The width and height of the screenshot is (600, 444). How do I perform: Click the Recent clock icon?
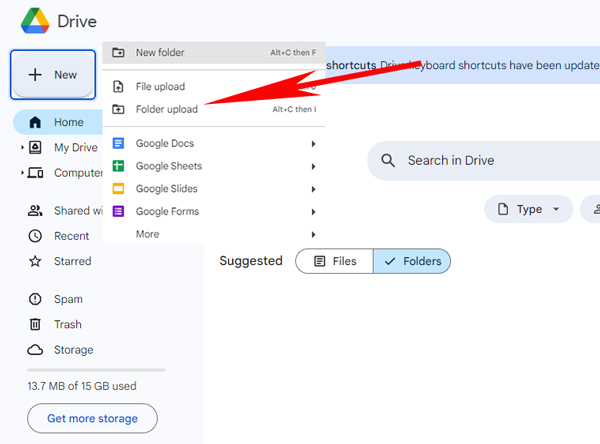(x=35, y=236)
